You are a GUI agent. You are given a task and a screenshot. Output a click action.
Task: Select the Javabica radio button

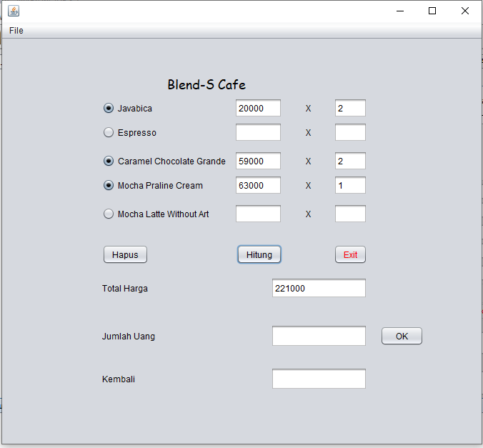click(109, 108)
